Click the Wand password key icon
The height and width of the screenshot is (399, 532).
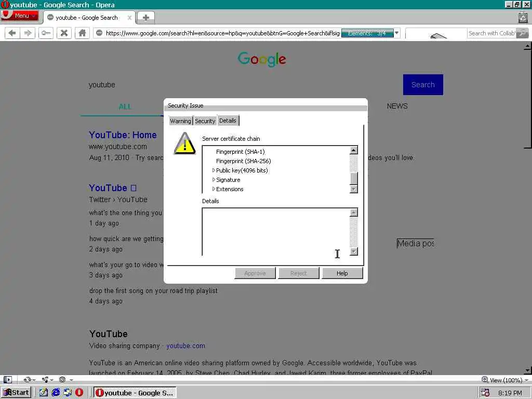(x=46, y=33)
